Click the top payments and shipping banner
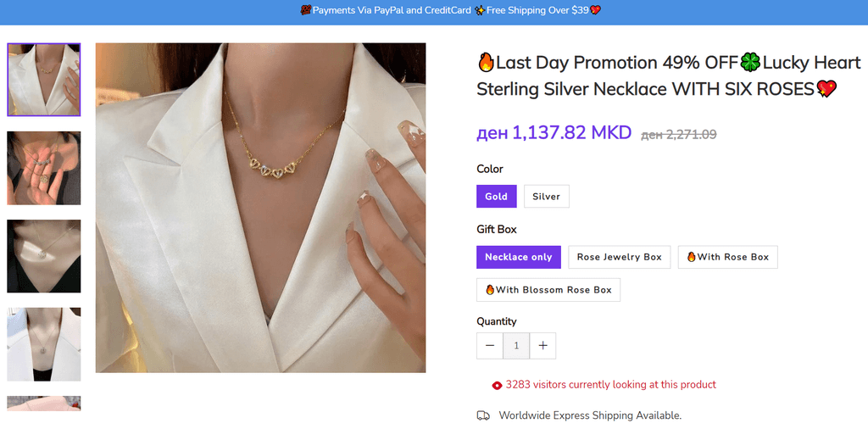Image resolution: width=868 pixels, height=429 pixels. click(x=434, y=11)
